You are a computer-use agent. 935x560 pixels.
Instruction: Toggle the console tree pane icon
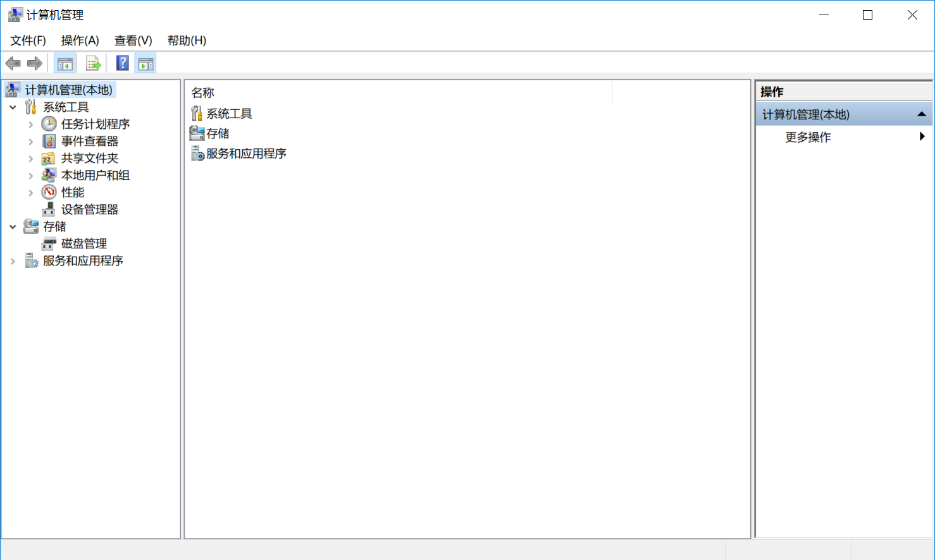click(x=65, y=63)
